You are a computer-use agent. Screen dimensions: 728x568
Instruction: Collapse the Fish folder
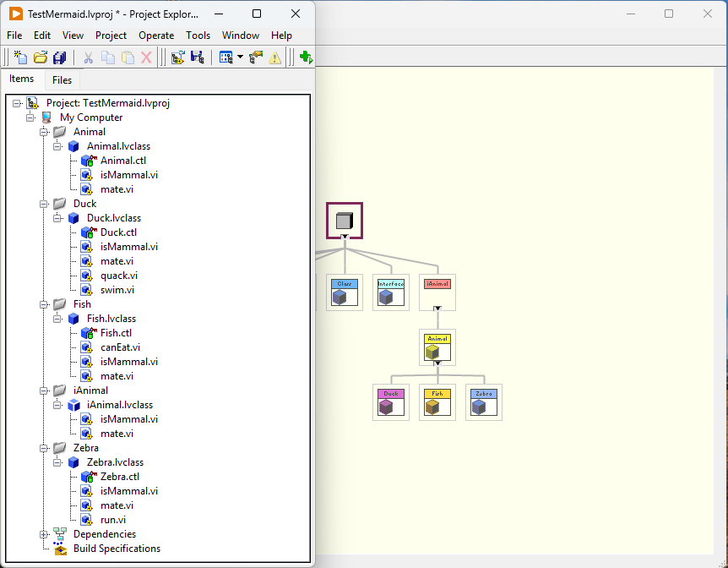44,304
